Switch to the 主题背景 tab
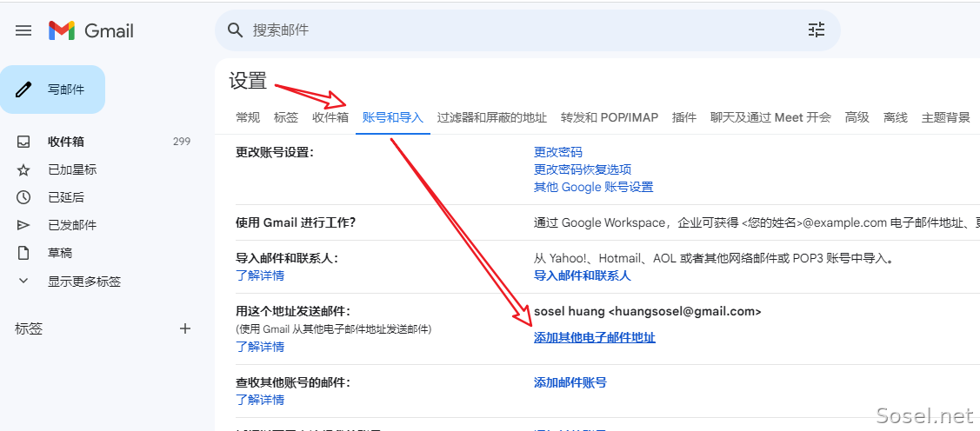 (945, 117)
